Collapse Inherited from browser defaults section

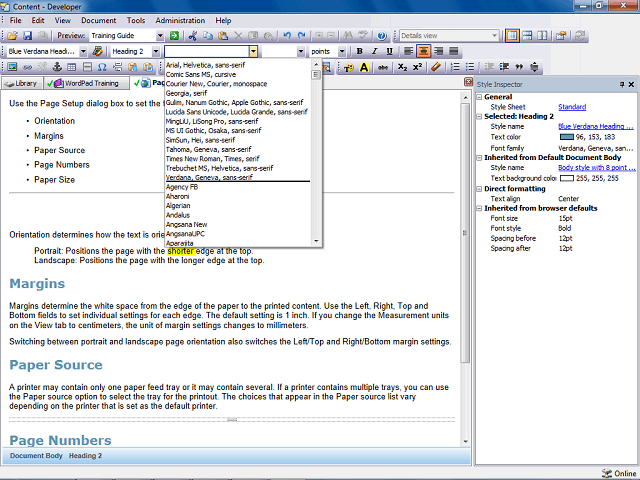click(x=479, y=209)
